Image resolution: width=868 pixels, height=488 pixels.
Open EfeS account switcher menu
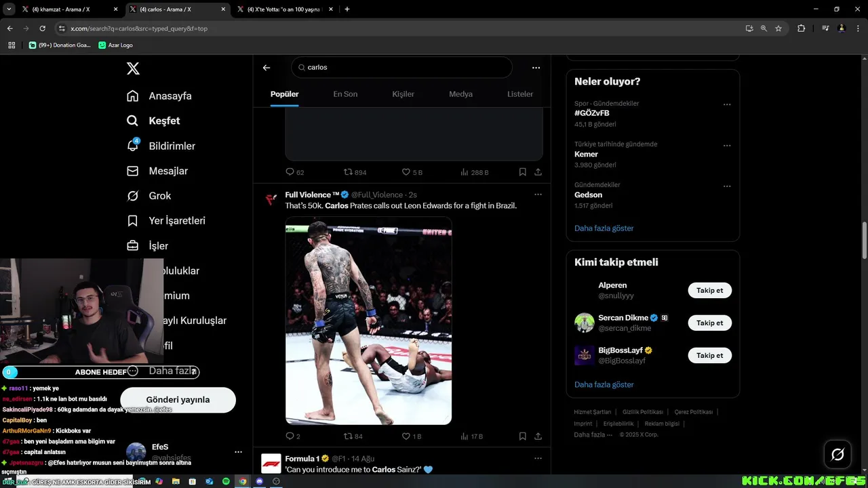pyautogui.click(x=238, y=452)
